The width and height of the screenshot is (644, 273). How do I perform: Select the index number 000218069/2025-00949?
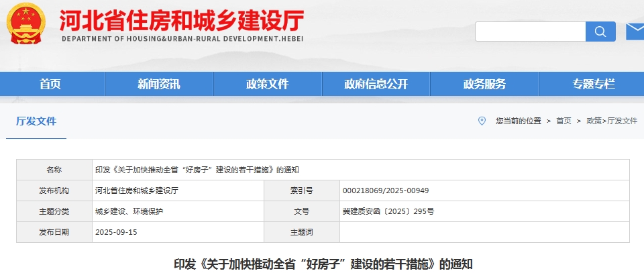pyautogui.click(x=385, y=190)
